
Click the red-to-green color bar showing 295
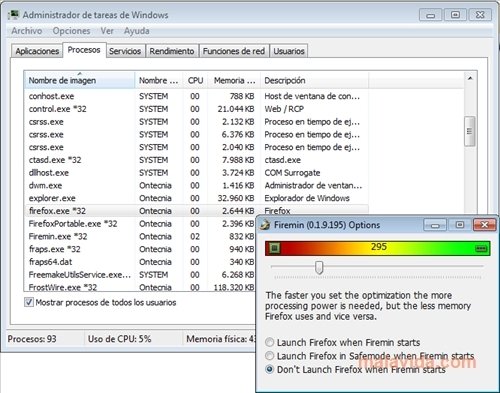click(x=378, y=248)
